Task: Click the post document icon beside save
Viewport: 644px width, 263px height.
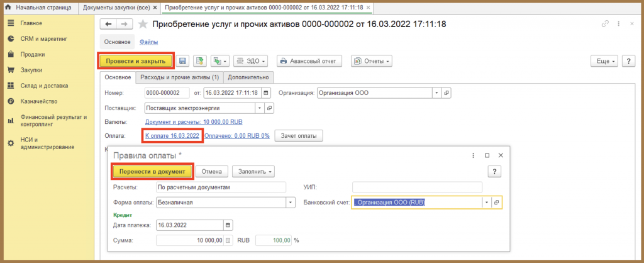Action: (200, 61)
